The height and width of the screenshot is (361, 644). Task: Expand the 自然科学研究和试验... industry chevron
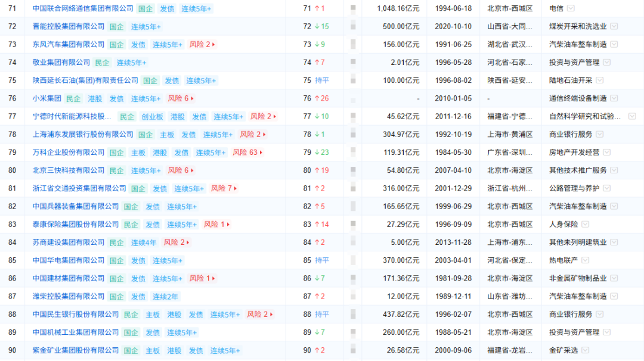click(x=632, y=117)
